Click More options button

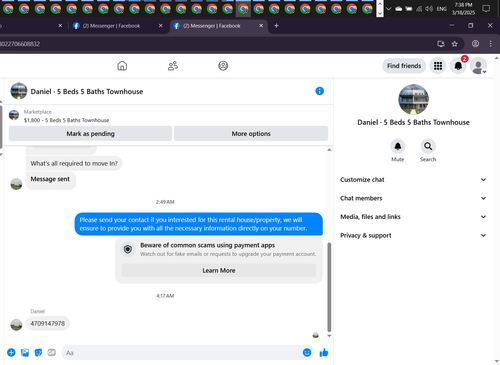(x=251, y=134)
